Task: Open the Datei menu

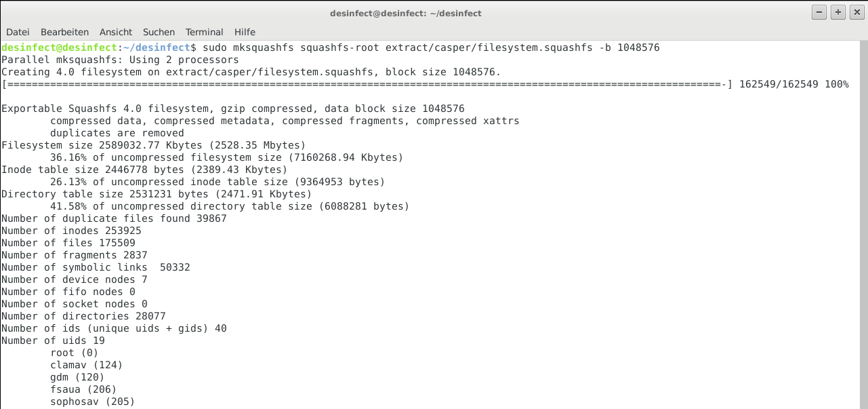Action: pos(18,32)
